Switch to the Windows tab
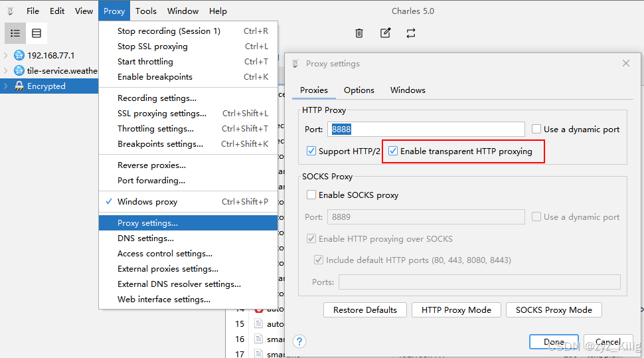Screen dimensions: 644x358 point(408,90)
